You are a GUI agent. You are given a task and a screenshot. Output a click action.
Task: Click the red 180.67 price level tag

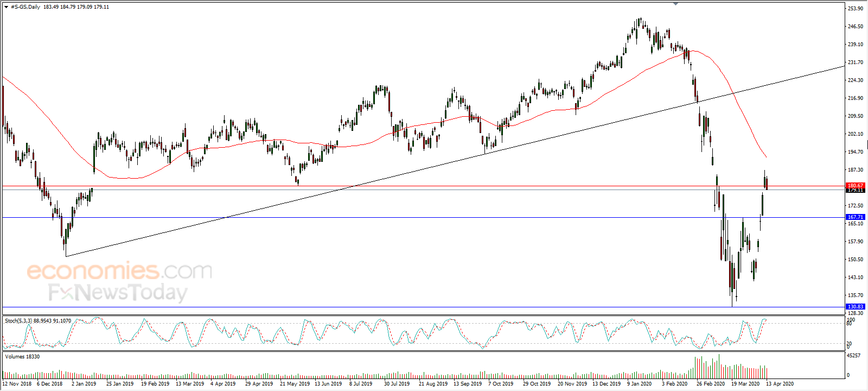(856, 186)
